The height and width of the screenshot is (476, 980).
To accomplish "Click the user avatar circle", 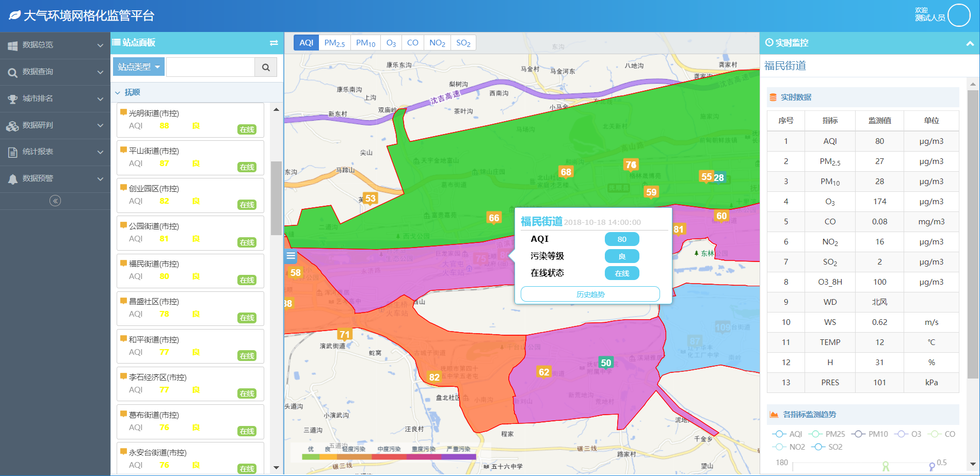I will point(959,15).
